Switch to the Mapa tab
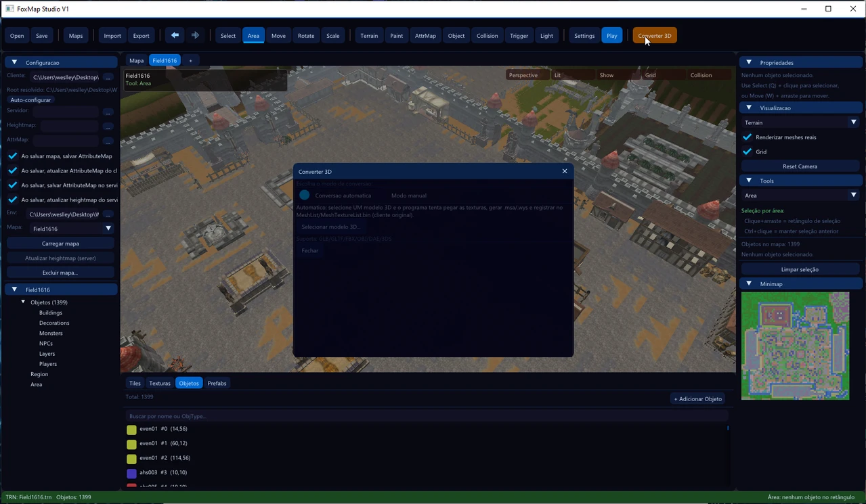The width and height of the screenshot is (866, 504). point(137,61)
